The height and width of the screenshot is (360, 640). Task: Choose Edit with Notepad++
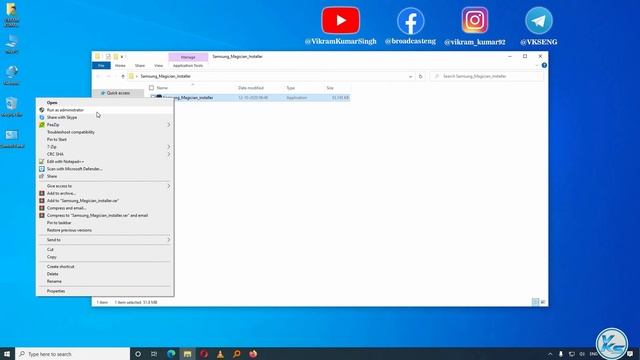click(x=65, y=161)
